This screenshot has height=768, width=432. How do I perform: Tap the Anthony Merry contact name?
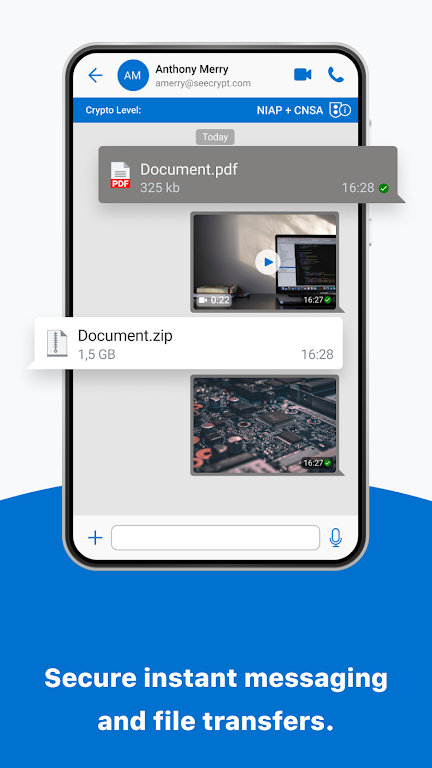tap(192, 69)
